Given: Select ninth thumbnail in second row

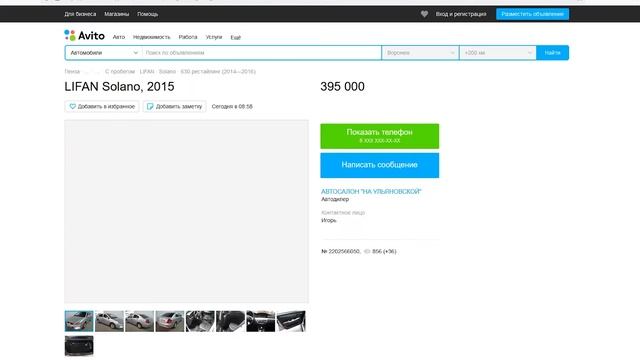Looking at the screenshot, I should 79,346.
